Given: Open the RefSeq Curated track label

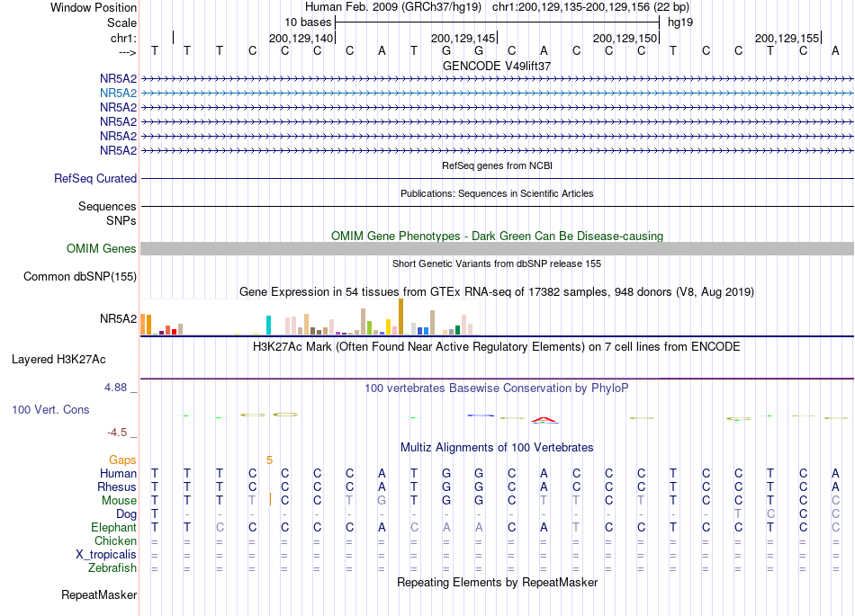Looking at the screenshot, I should [95, 179].
